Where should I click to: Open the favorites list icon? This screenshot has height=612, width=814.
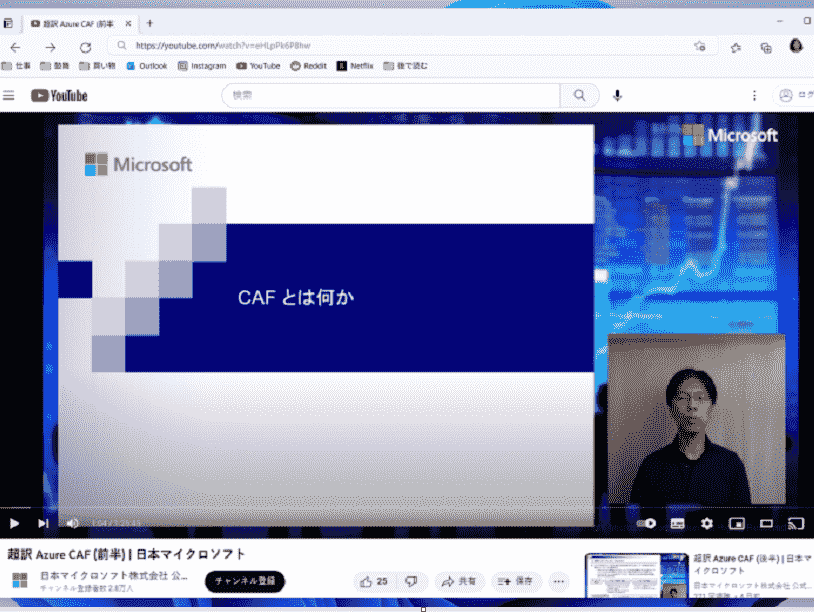(x=736, y=48)
